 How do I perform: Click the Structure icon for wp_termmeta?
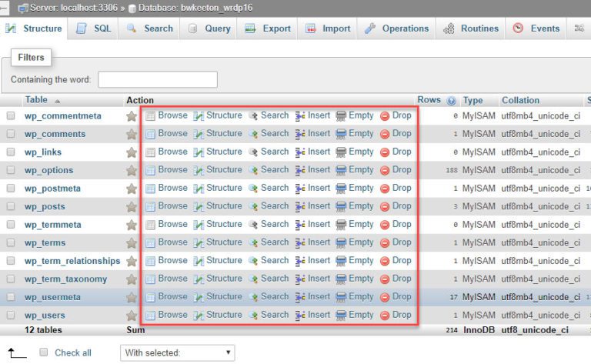199,225
